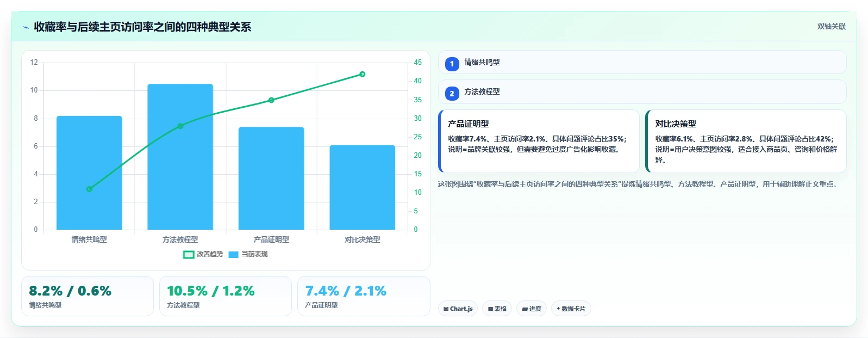Click the 7.4% / 2.1% stat card
Screen dimensions: 868x338
click(x=364, y=296)
